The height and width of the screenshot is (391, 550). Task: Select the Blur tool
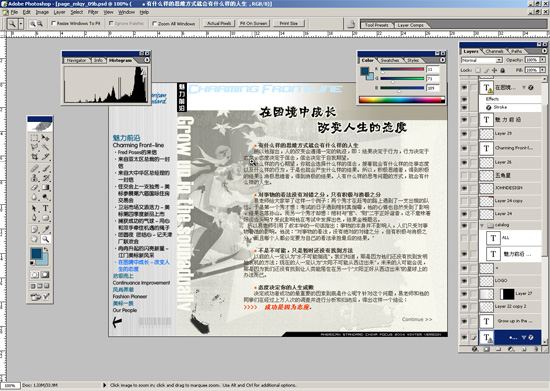click(x=34, y=197)
